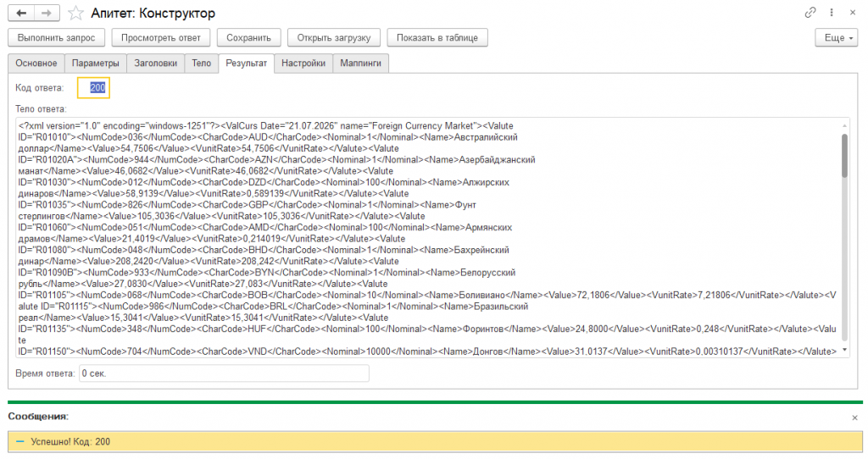The height and width of the screenshot is (459, 868).
Task: Click the Время ответа field
Action: pos(224,373)
